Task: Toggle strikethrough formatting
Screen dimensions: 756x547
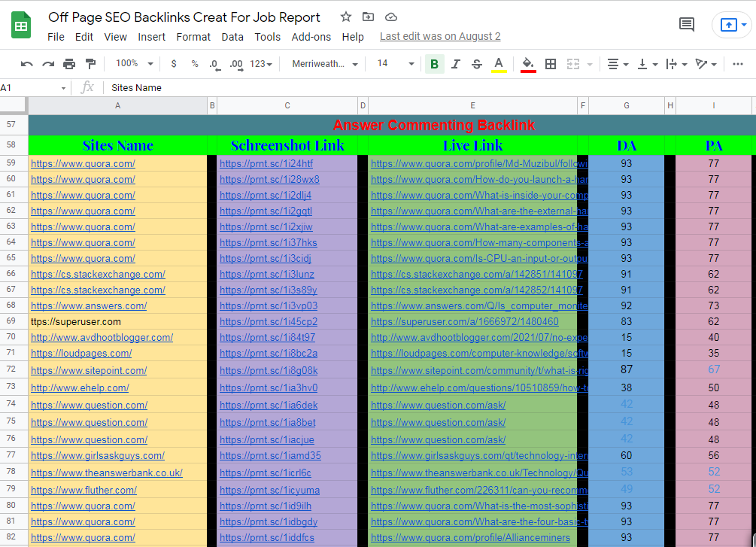Action: pyautogui.click(x=477, y=63)
